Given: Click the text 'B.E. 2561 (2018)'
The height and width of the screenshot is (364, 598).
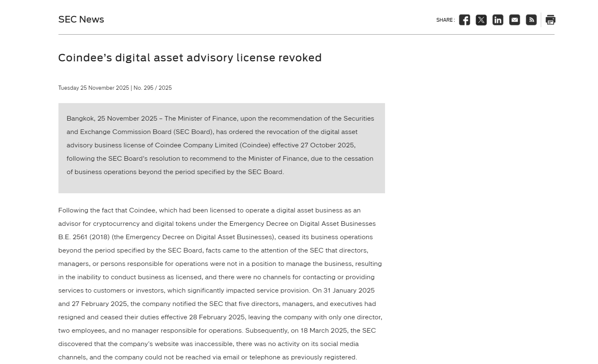Looking at the screenshot, I should click(x=84, y=237).
